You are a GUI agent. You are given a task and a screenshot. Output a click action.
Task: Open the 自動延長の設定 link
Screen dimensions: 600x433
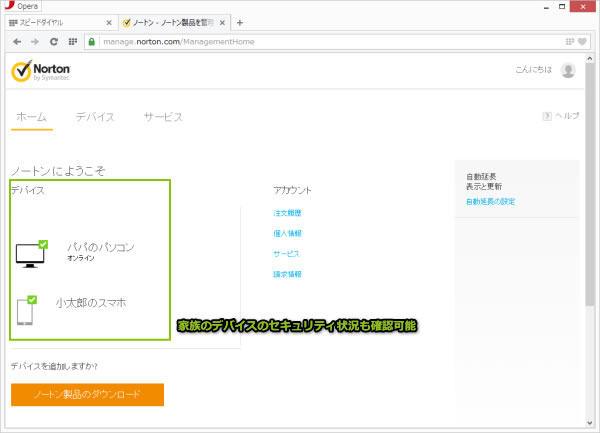pyautogui.click(x=491, y=202)
